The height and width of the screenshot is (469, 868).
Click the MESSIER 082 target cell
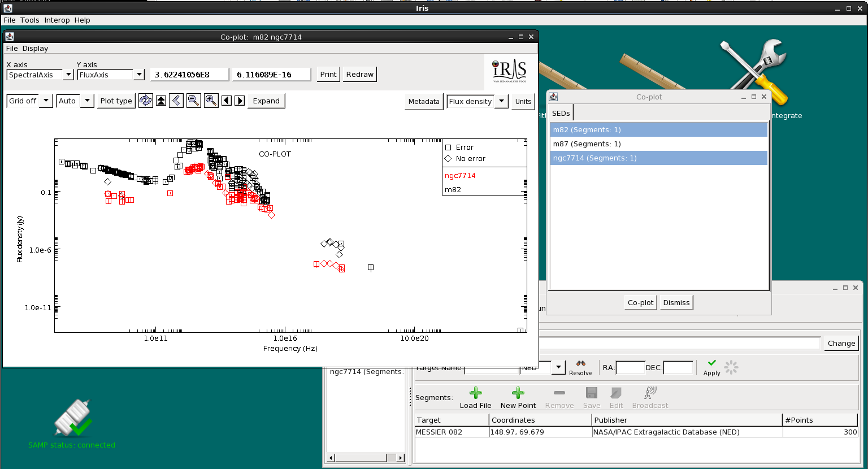pyautogui.click(x=452, y=432)
